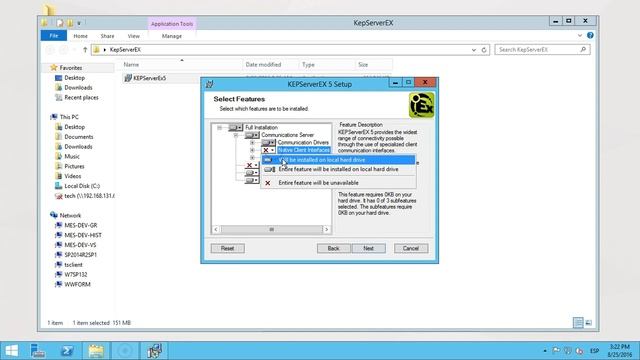Open the File tab in Explorer

click(x=53, y=36)
